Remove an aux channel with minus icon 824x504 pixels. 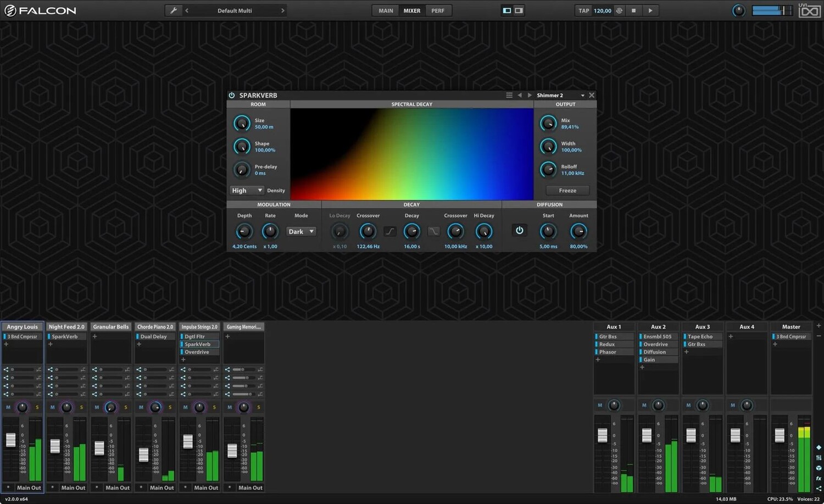coord(819,335)
